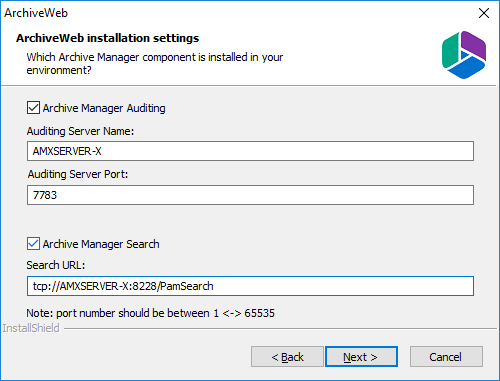Image resolution: width=500 pixels, height=381 pixels.
Task: Click the Auditing Server Name field containing AMXSERVER-X
Action: coord(250,151)
